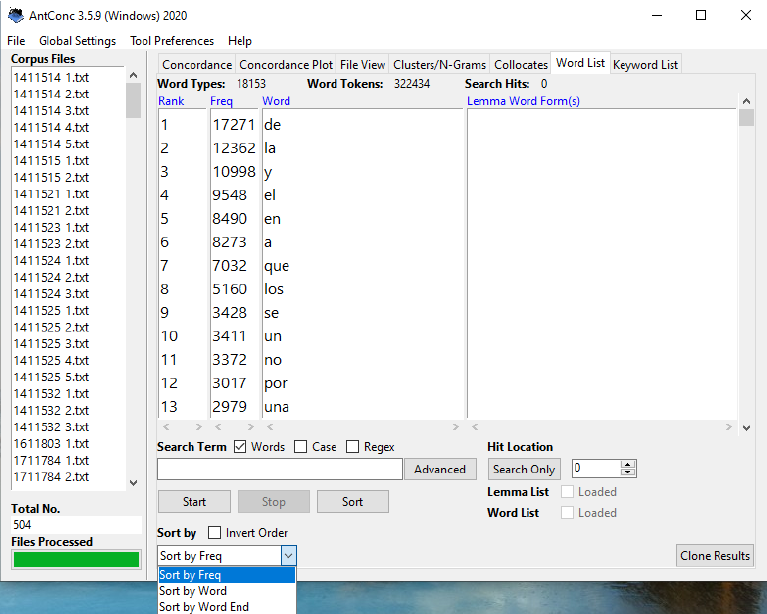Click the scroll-down arrow of the lemma panel

point(746,427)
